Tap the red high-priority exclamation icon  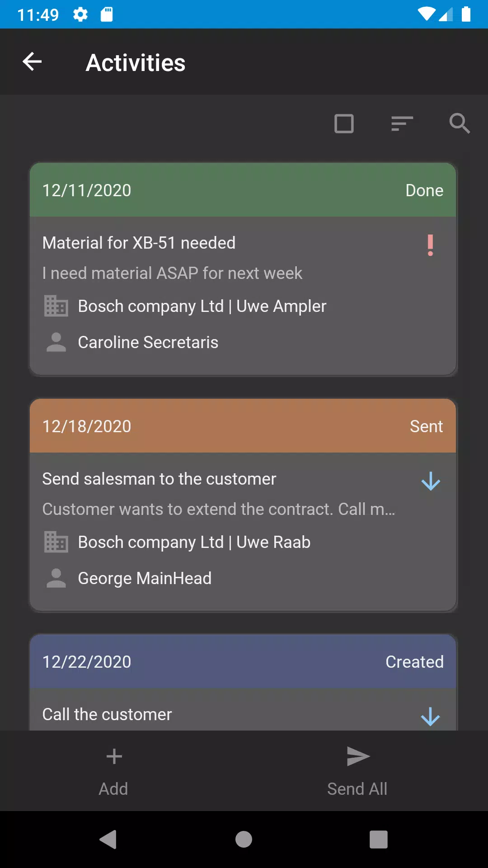point(430,245)
